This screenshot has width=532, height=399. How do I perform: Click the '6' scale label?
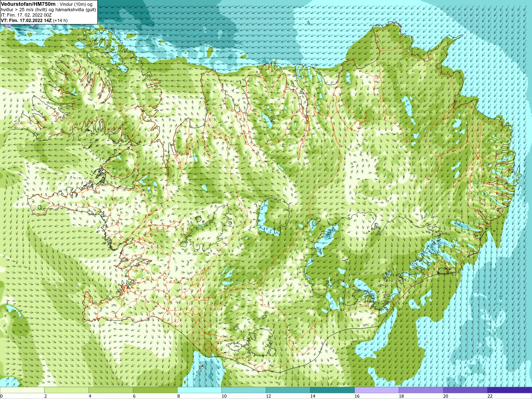(134, 396)
